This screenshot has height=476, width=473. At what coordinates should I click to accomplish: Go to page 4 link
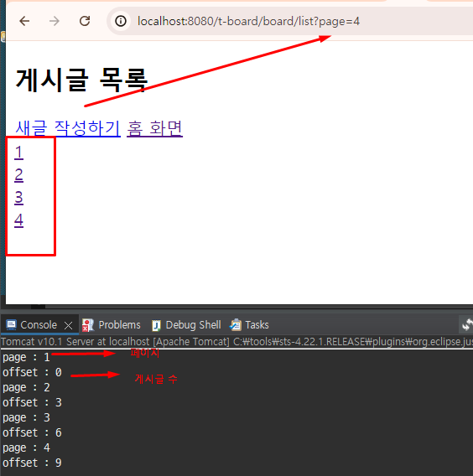tap(18, 220)
